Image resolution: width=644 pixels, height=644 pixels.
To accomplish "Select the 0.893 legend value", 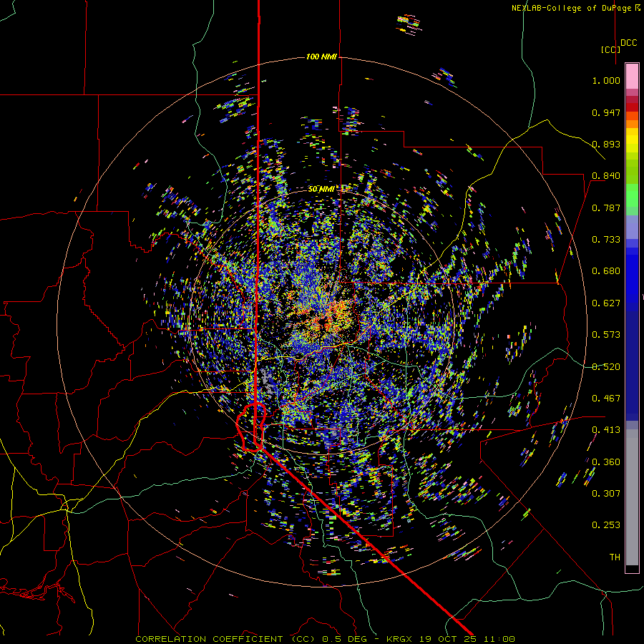I will [606, 144].
